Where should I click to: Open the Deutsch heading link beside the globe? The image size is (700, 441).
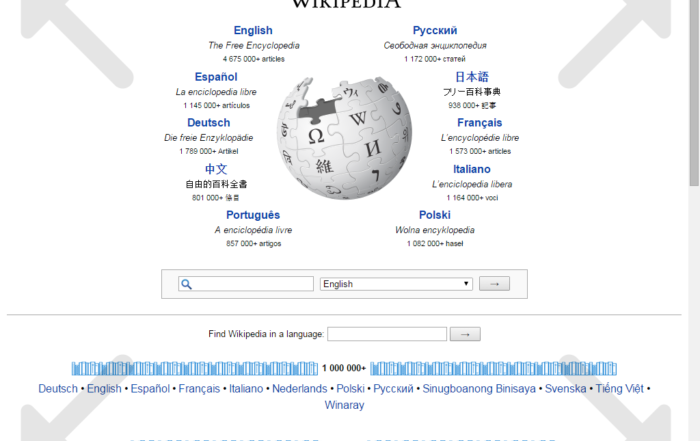208,123
